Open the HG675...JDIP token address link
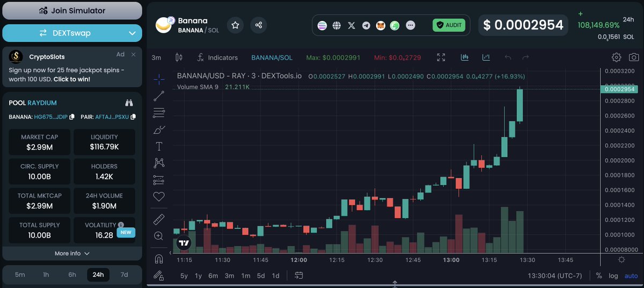The image size is (644, 288). (x=51, y=117)
